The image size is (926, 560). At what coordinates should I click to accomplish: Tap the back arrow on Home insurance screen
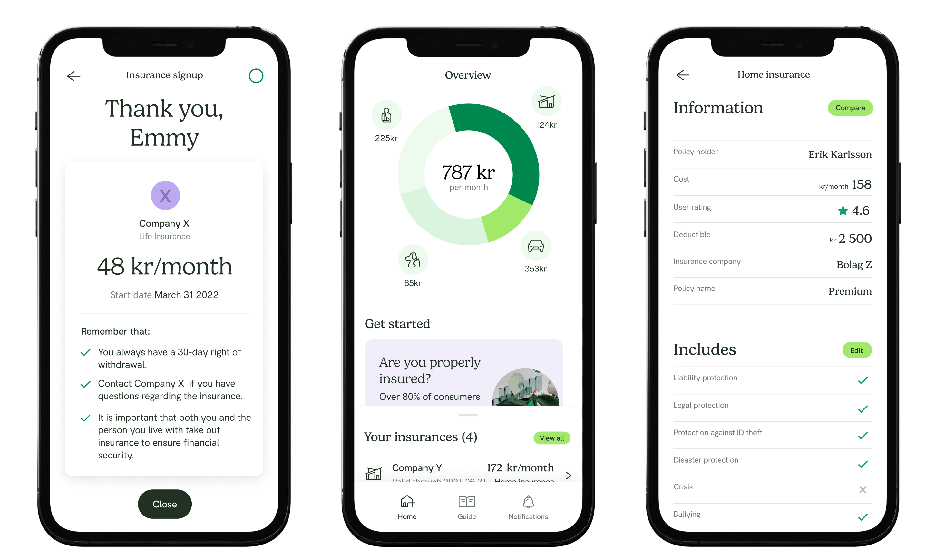tap(682, 75)
